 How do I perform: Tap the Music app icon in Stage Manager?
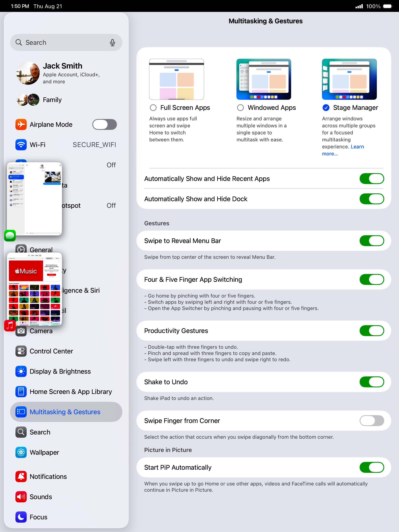tap(10, 326)
